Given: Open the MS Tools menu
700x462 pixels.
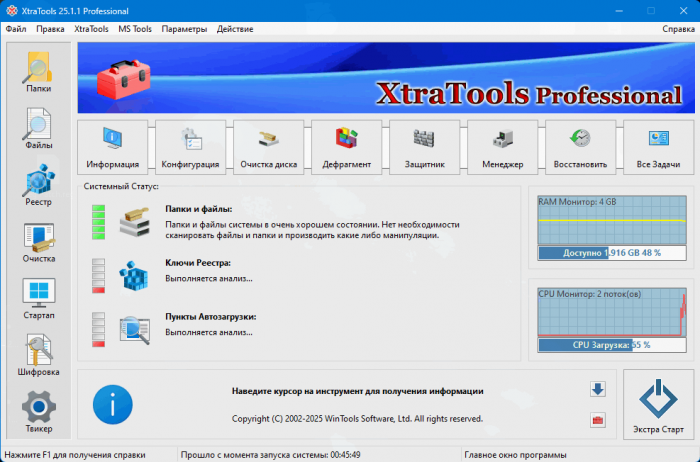Looking at the screenshot, I should tap(135, 29).
